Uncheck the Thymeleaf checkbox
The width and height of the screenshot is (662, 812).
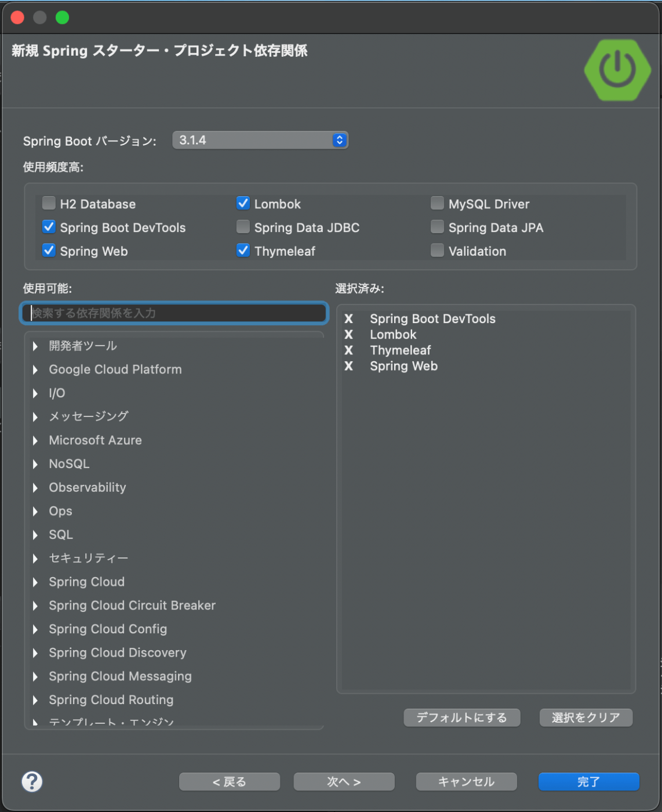click(243, 251)
